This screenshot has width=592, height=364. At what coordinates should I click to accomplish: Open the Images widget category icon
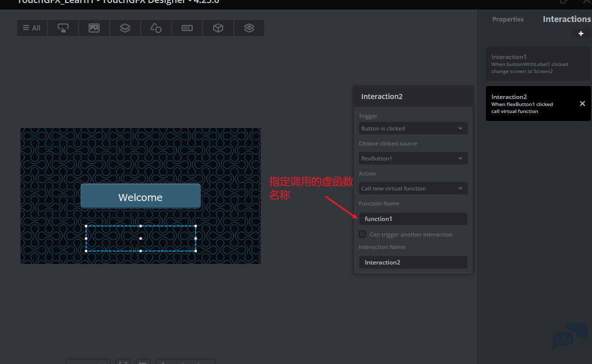[x=94, y=28]
